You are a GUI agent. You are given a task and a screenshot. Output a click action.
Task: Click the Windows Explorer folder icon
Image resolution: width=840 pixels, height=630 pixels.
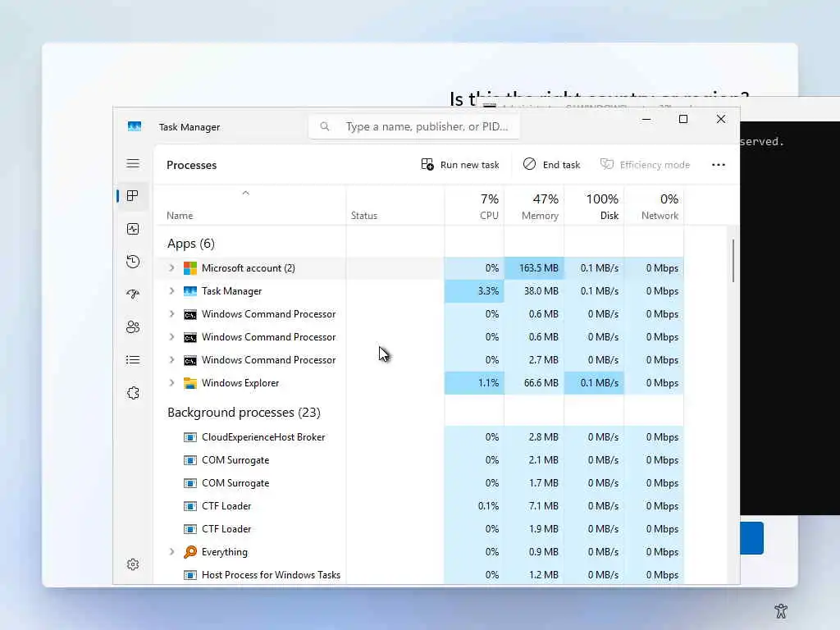[189, 383]
